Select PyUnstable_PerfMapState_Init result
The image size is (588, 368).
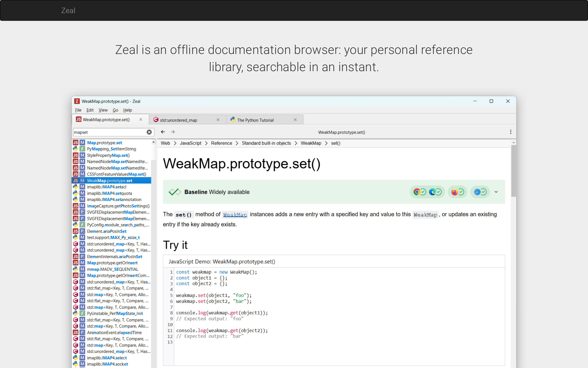[x=111, y=313]
